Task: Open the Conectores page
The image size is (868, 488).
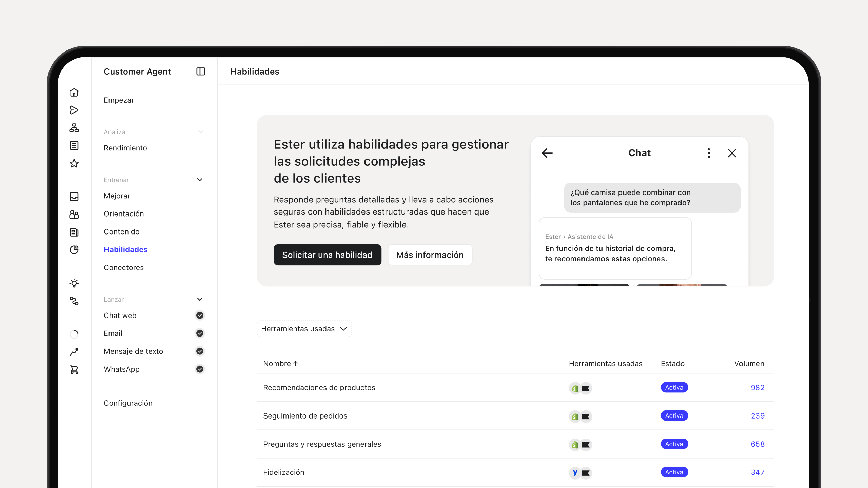Action: (x=124, y=268)
